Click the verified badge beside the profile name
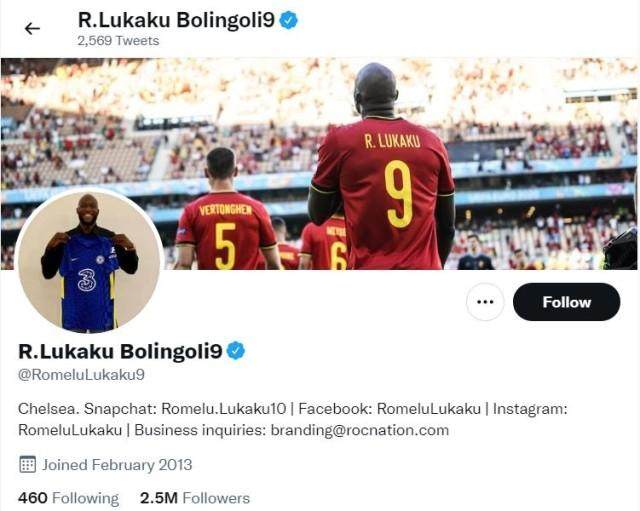The height and width of the screenshot is (511, 640). tap(236, 351)
